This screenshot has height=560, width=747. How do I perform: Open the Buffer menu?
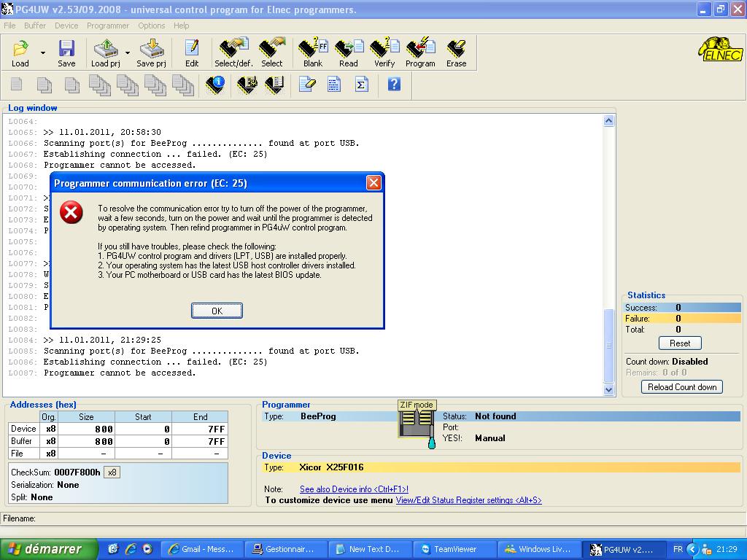35,26
